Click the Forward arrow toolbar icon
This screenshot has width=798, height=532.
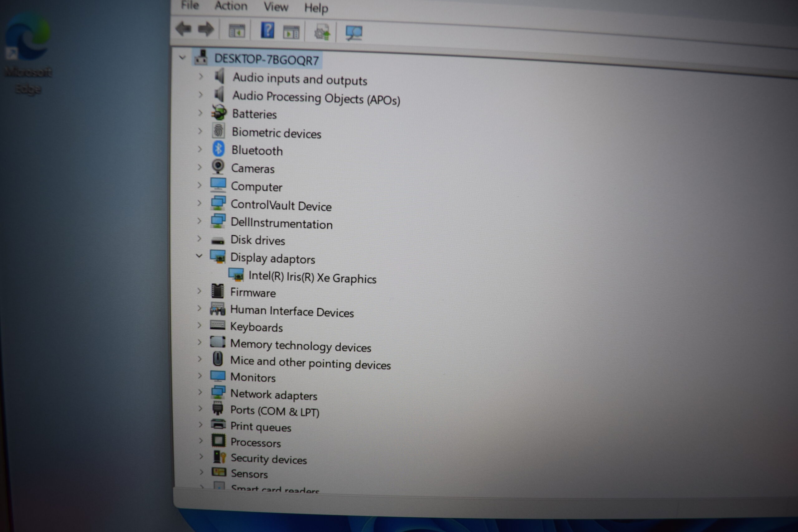[x=206, y=30]
